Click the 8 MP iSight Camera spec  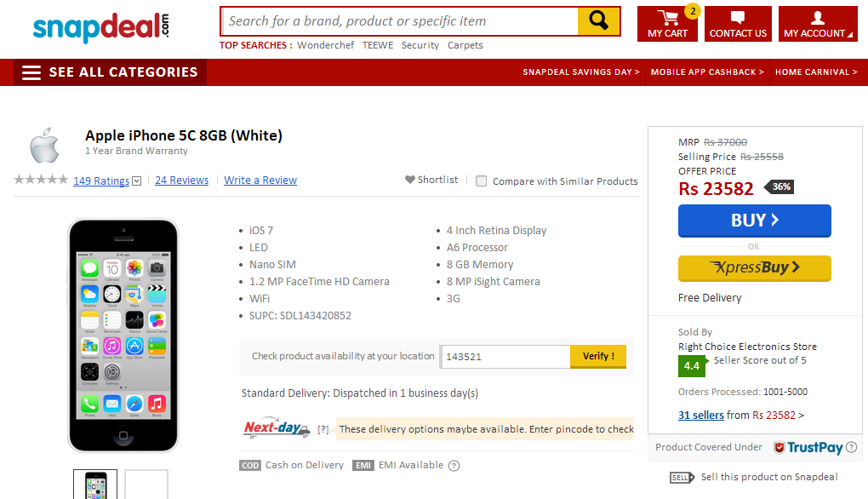[494, 281]
